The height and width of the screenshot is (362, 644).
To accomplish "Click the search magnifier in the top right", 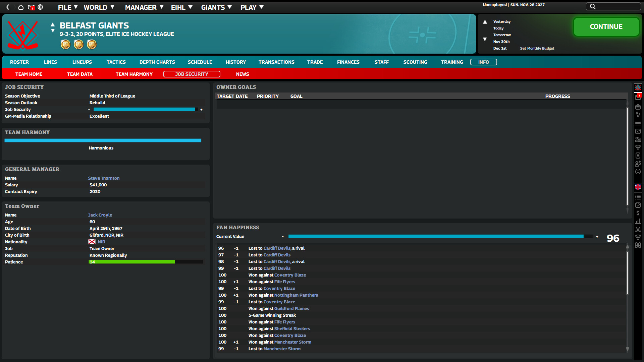I will [592, 6].
